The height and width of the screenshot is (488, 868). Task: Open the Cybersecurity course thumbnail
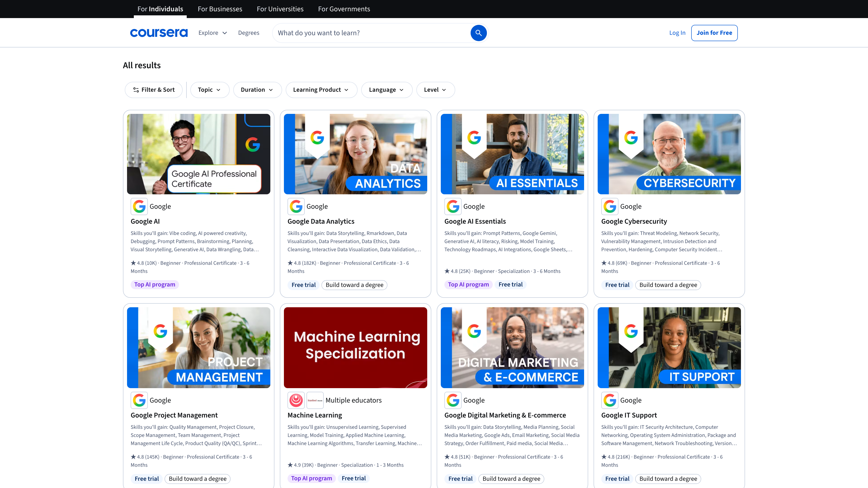(669, 154)
